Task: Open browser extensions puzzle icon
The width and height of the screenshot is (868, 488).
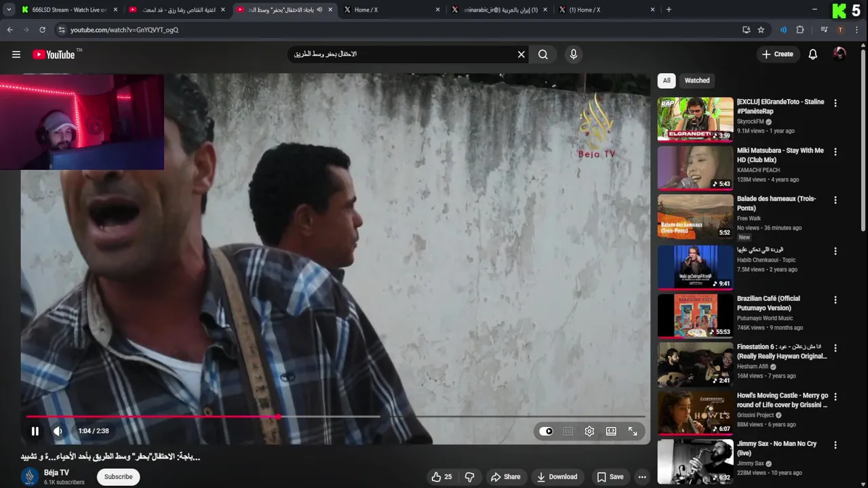Action: (x=800, y=30)
